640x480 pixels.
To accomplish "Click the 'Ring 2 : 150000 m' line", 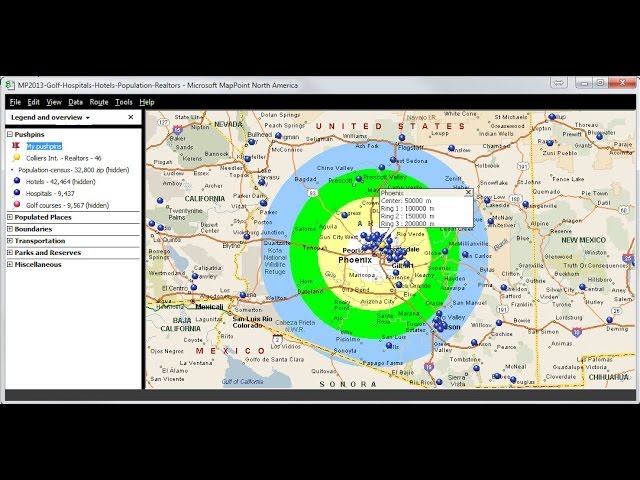I will pyautogui.click(x=407, y=216).
